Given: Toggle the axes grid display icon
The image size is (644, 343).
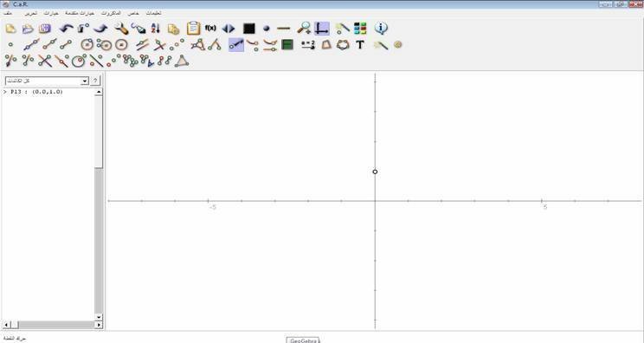Looking at the screenshot, I should coord(322,28).
